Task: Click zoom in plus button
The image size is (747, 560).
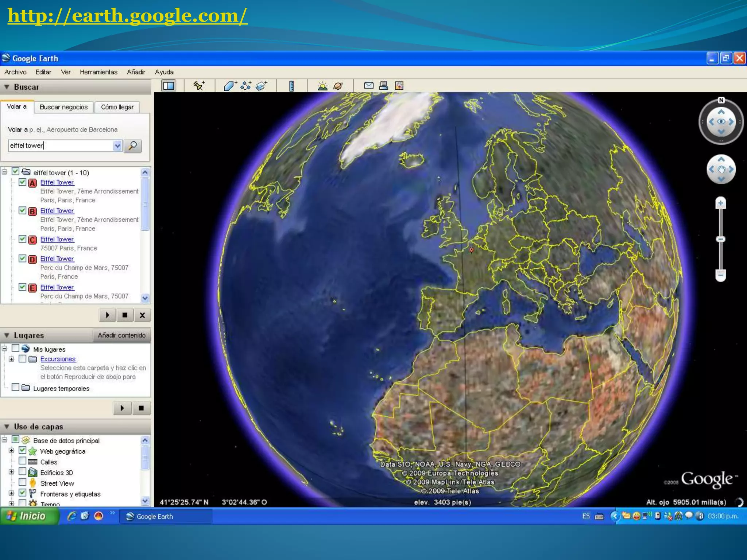Action: point(720,203)
